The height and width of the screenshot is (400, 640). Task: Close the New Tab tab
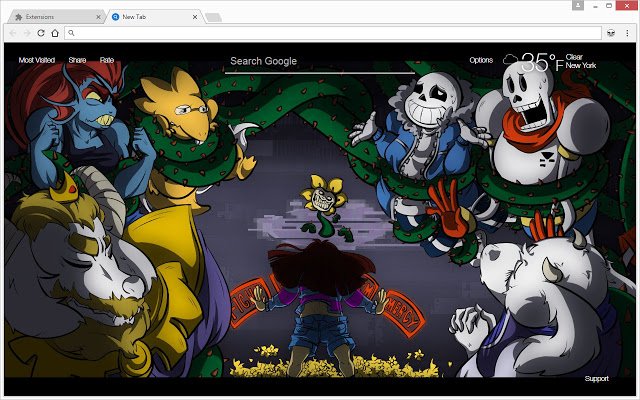[x=195, y=17]
